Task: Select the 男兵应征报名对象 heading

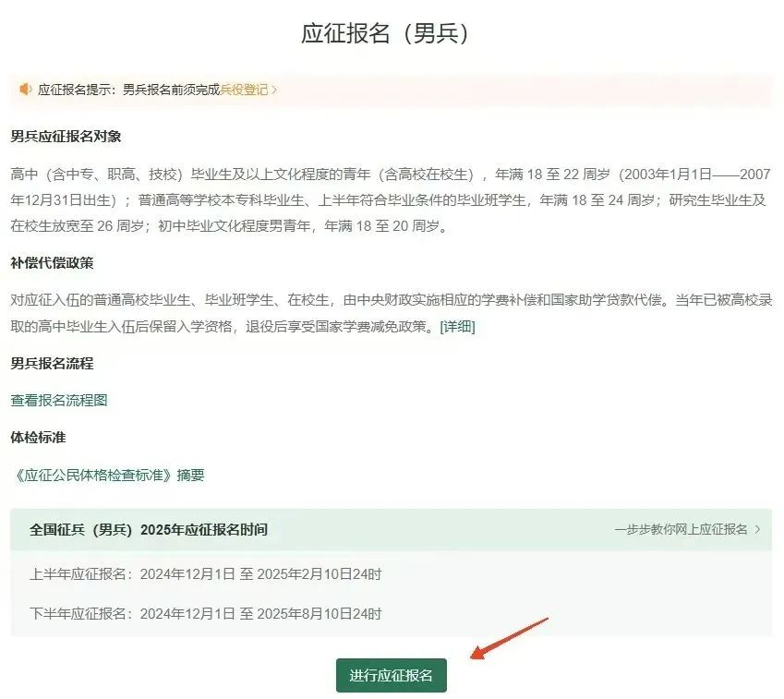Action: [x=66, y=137]
